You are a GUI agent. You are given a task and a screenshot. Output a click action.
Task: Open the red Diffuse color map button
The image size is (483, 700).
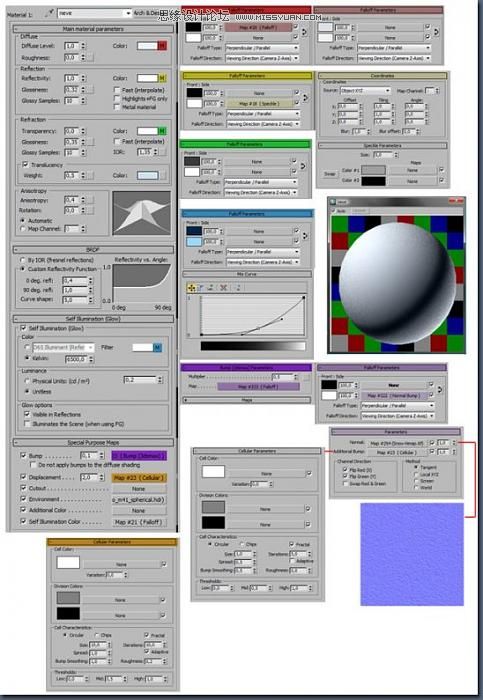click(162, 46)
